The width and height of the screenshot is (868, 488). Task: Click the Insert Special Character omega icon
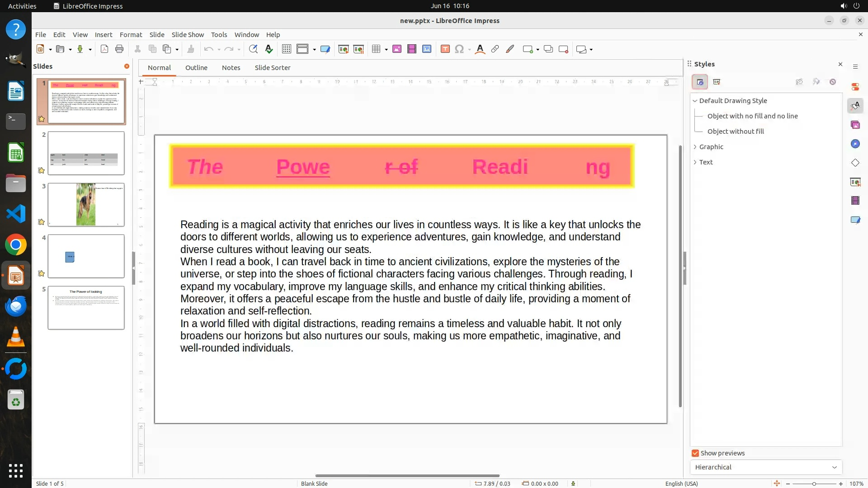459,49
